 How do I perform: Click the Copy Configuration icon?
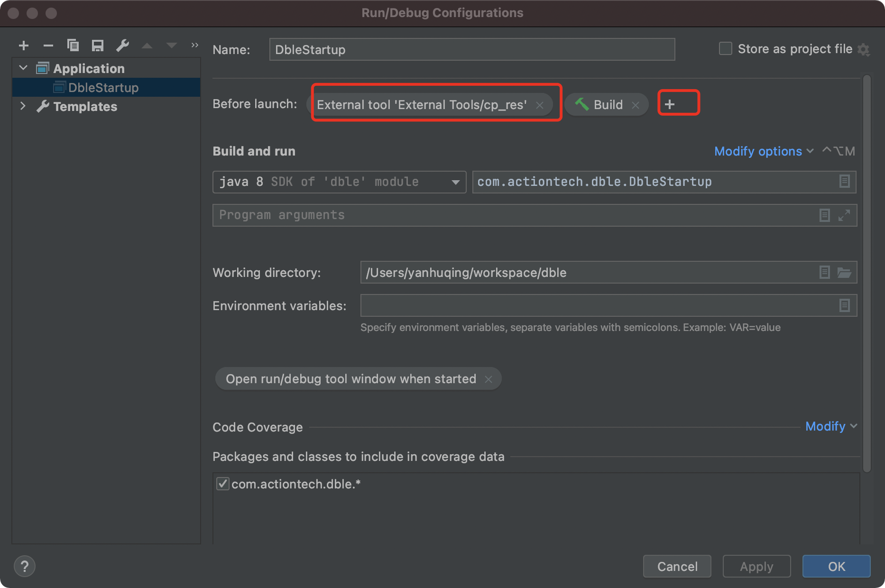tap(73, 46)
